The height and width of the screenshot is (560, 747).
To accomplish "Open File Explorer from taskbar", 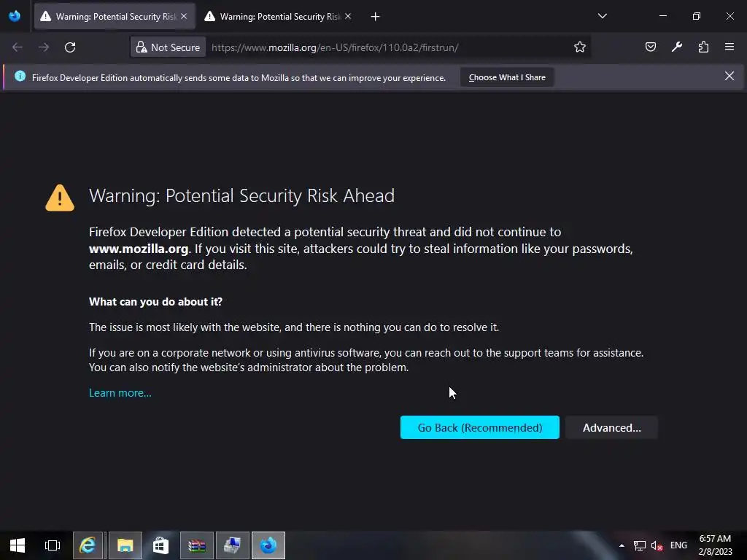I will pos(125,545).
